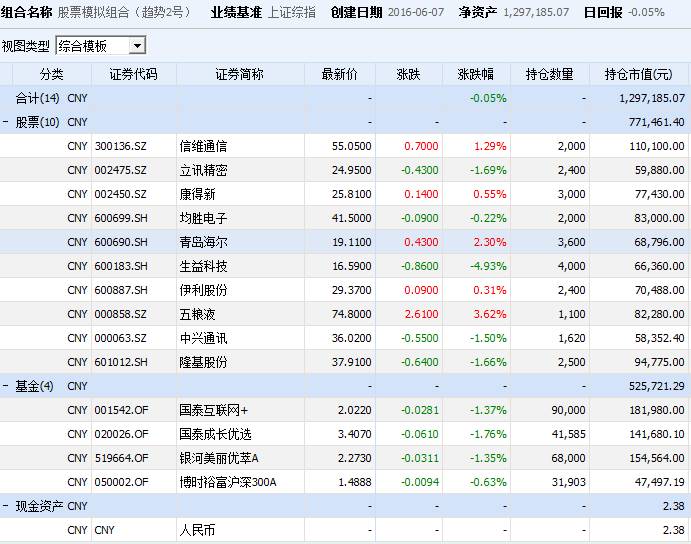The image size is (691, 544).
Task: Sort by 持仓数量 column header
Action: coord(550,74)
